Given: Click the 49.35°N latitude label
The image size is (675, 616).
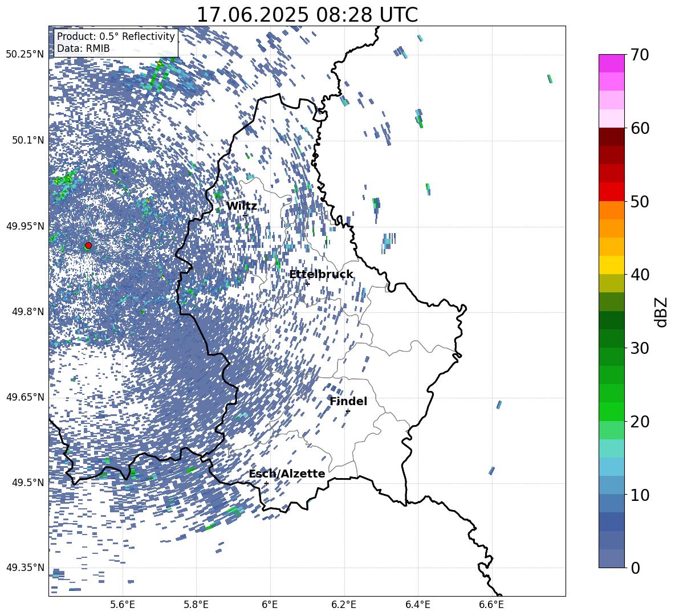Looking at the screenshot, I should click(x=25, y=568).
